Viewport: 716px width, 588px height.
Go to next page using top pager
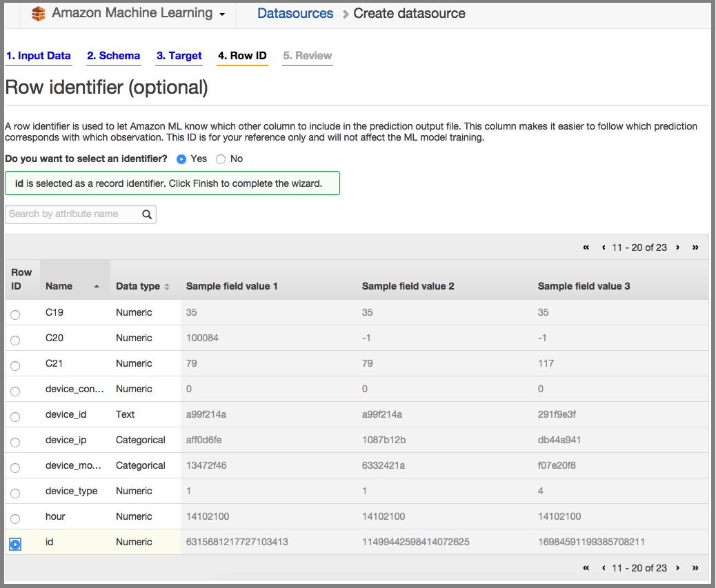[x=677, y=247]
